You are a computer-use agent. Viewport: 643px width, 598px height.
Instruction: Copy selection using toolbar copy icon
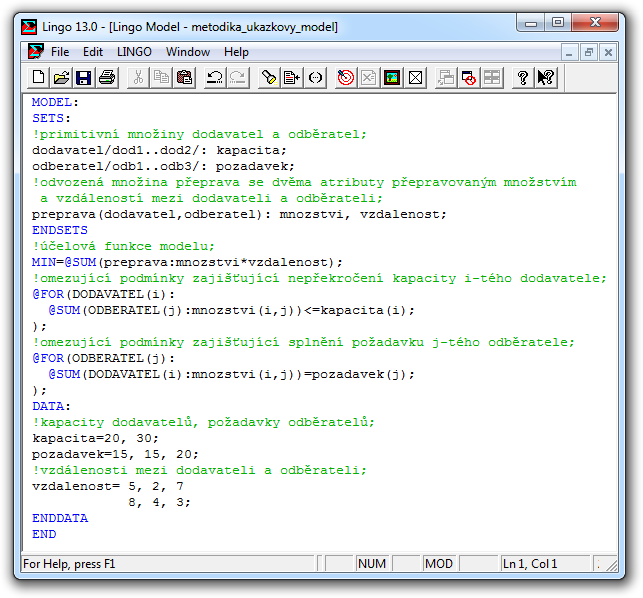tap(161, 78)
